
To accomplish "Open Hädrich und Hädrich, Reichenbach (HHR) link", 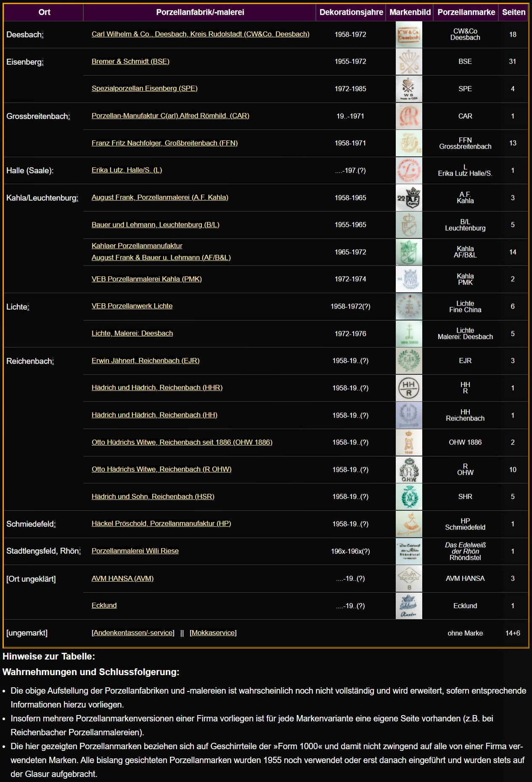I will pyautogui.click(x=157, y=388).
